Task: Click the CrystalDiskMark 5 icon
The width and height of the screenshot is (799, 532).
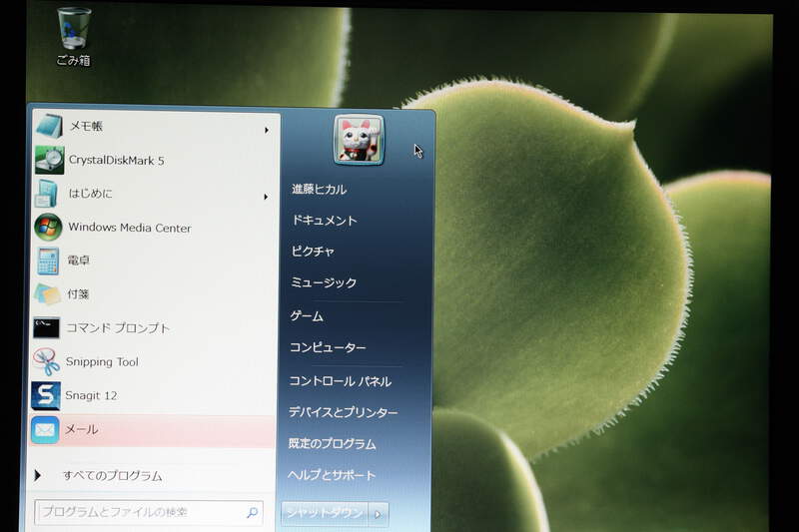Action: click(49, 160)
